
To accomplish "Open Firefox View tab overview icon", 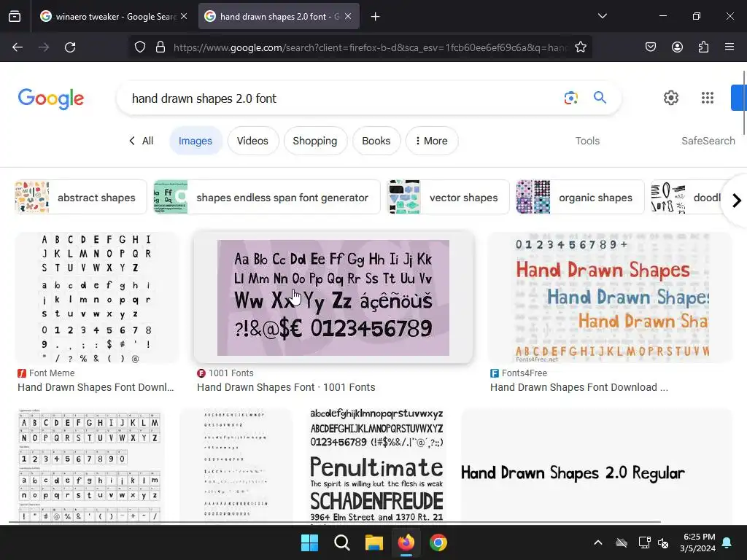I will [15, 16].
